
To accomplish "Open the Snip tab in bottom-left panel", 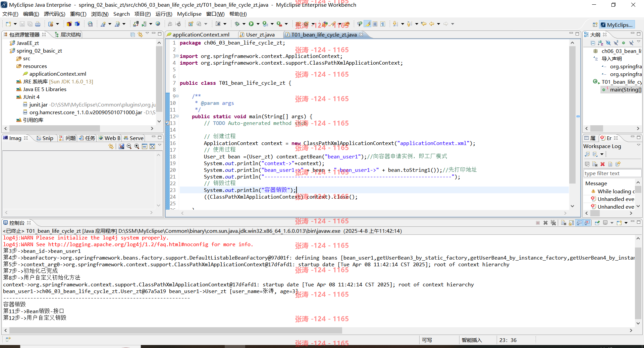I will 45,138.
